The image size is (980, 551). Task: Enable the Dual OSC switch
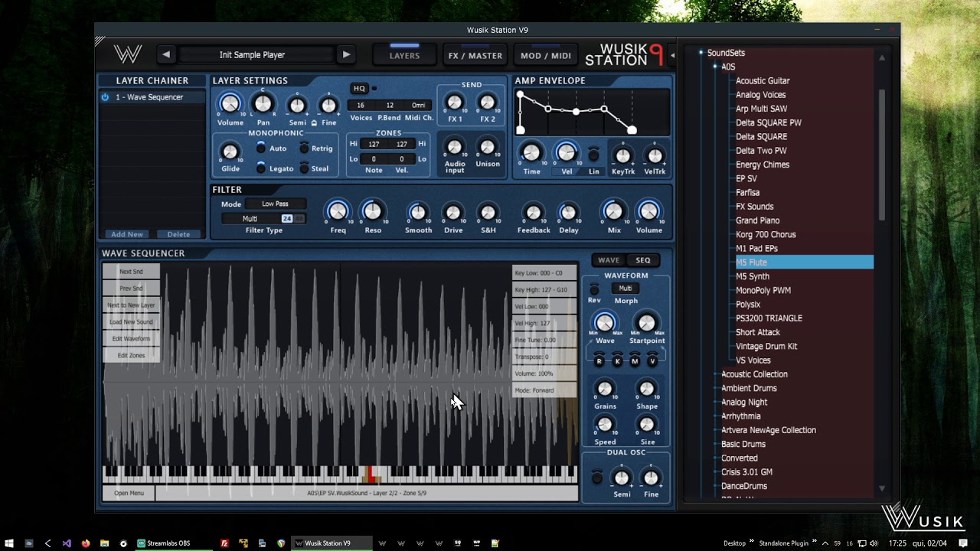coord(596,478)
